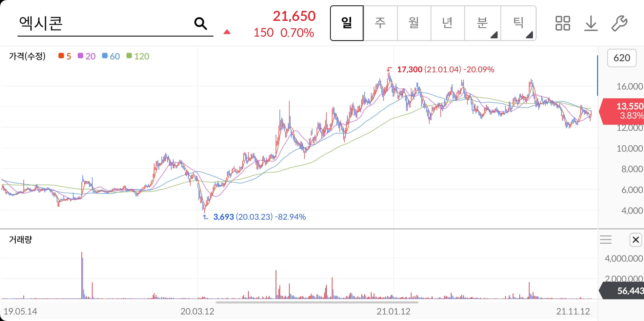
Task: Expand options on the 620 value box
Action: click(622, 58)
